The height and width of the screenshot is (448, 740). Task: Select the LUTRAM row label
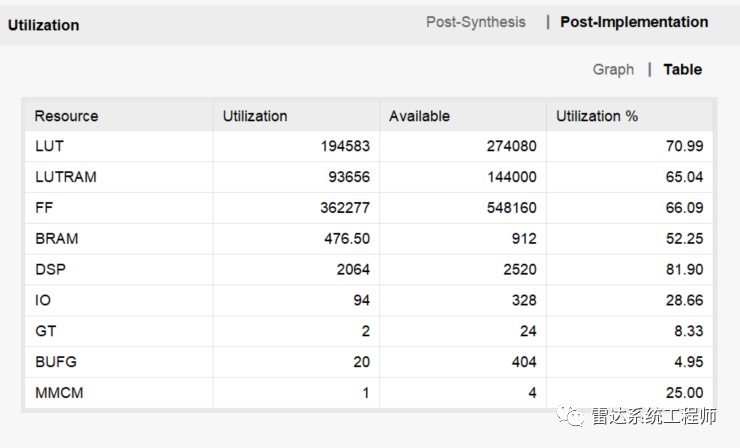(65, 177)
